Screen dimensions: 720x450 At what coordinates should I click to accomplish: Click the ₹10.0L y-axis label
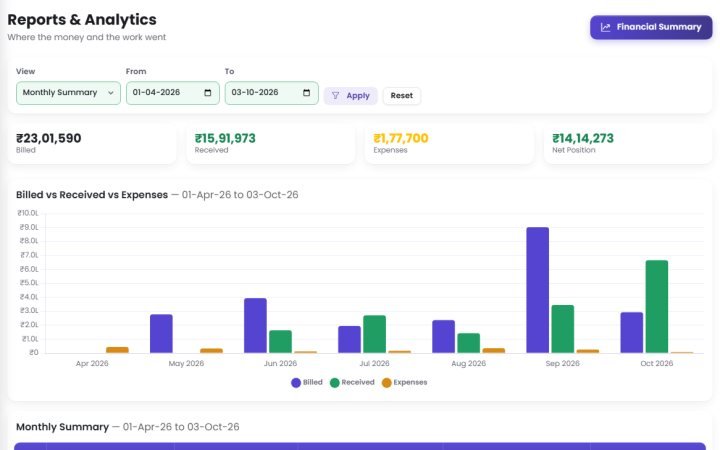(28, 213)
